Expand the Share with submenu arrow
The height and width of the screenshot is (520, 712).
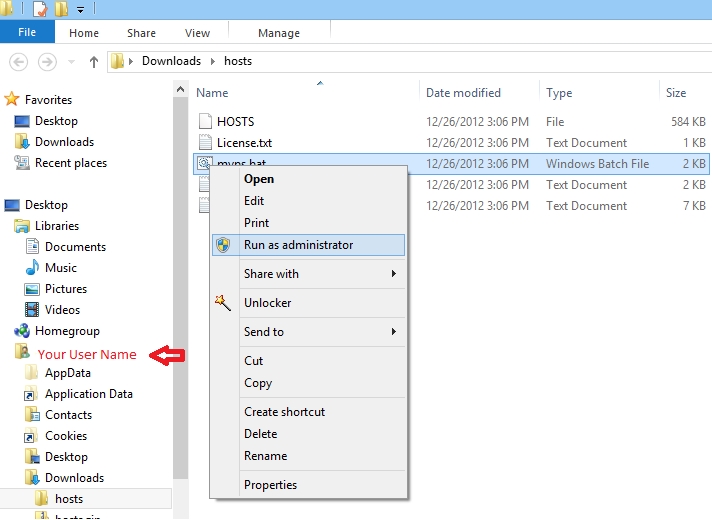coord(394,273)
